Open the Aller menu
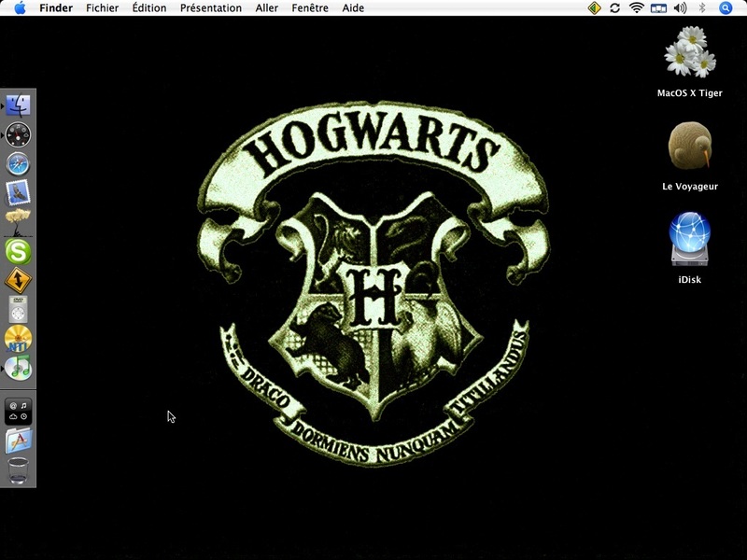 tap(266, 8)
